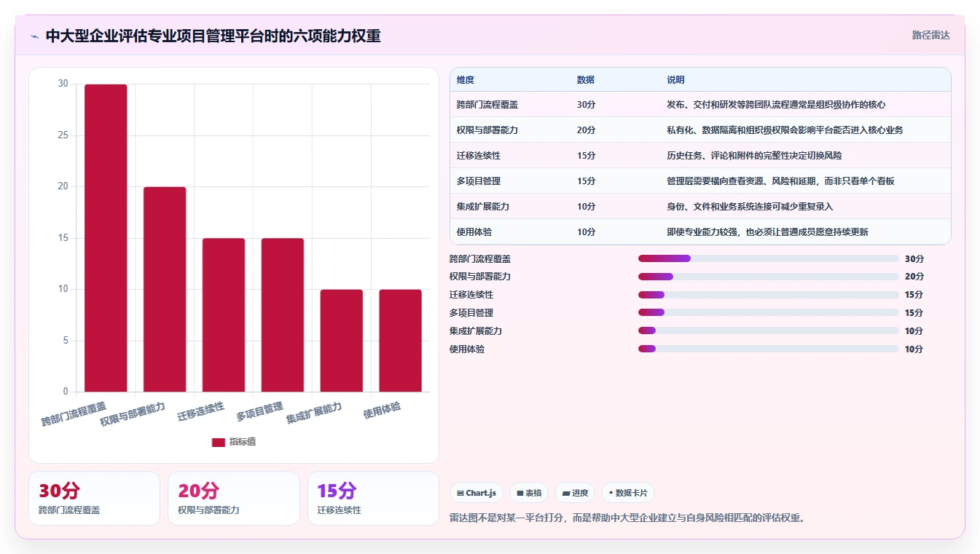Viewport: 980px width, 554px height.
Task: Open the 15分 迁移连续性 data card
Action: click(373, 498)
